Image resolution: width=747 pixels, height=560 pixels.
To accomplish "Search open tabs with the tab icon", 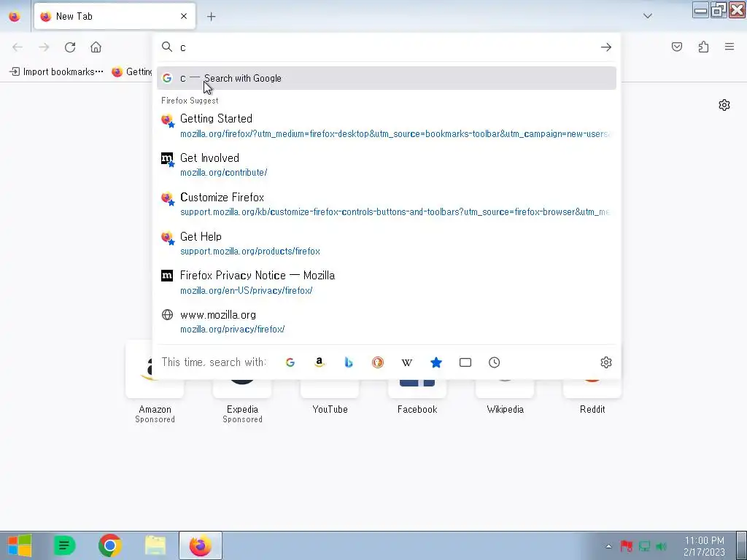I will [x=465, y=362].
